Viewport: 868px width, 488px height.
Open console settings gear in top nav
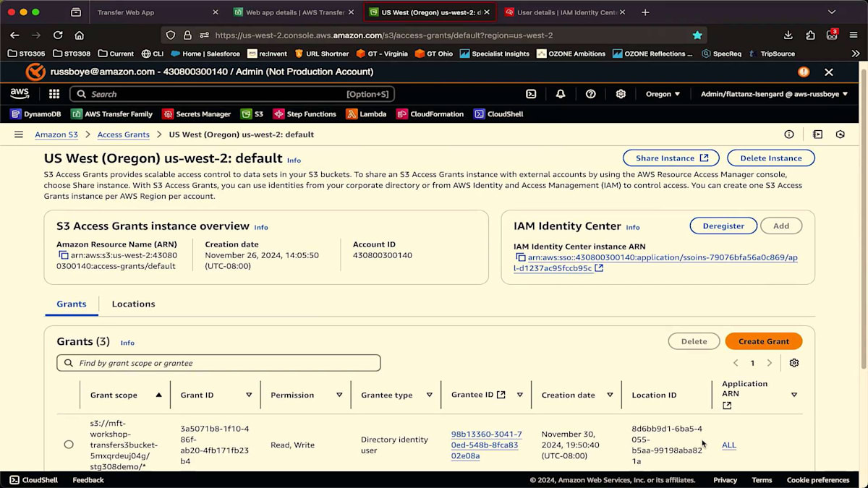tap(621, 94)
